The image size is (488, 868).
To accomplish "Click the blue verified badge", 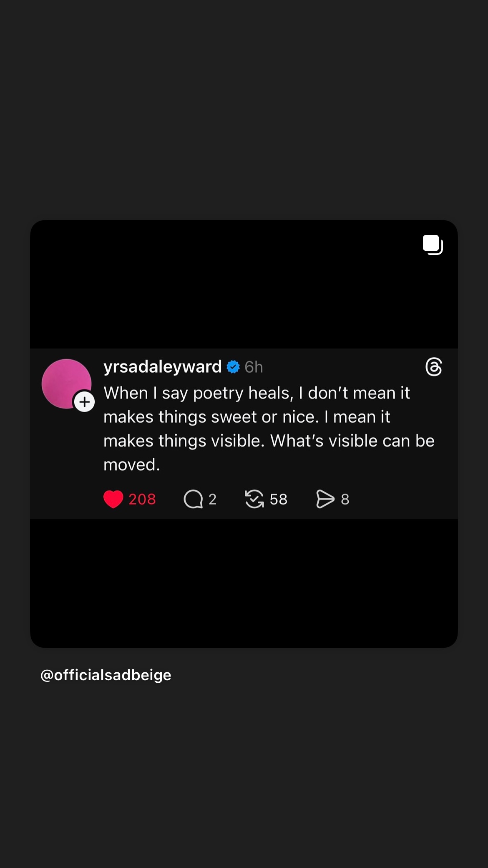I will (x=233, y=367).
